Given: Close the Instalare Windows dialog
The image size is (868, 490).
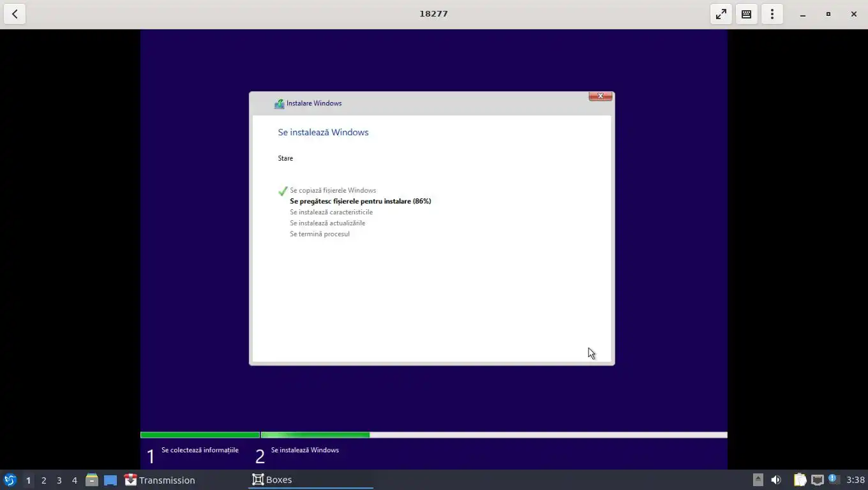Looking at the screenshot, I should pyautogui.click(x=600, y=96).
